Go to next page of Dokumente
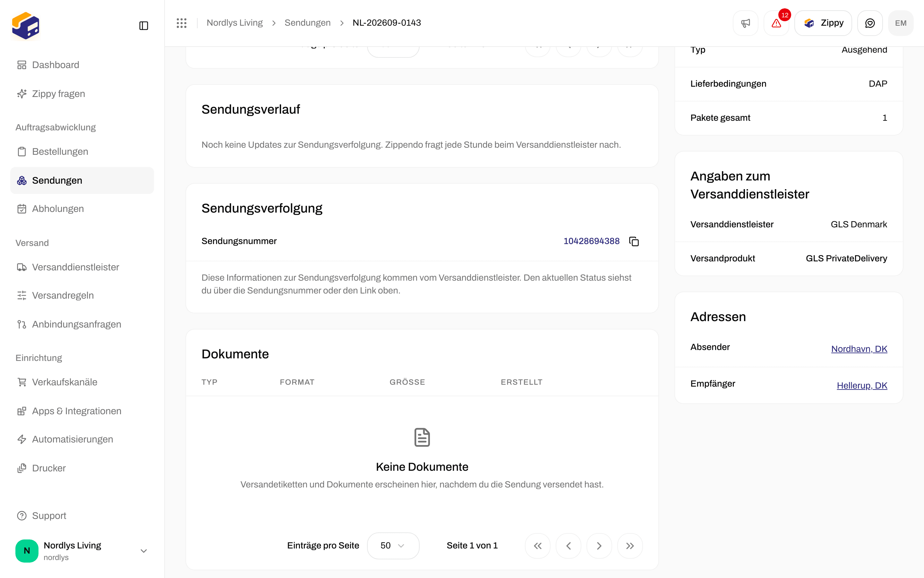This screenshot has height=578, width=924. click(x=599, y=546)
